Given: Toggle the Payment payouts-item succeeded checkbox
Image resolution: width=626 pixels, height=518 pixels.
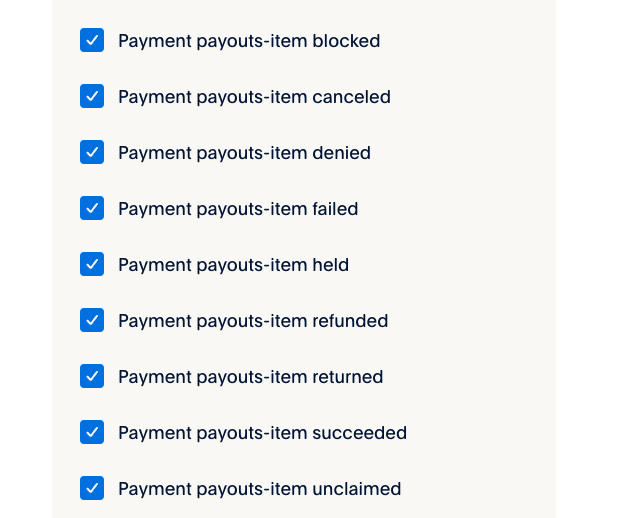Looking at the screenshot, I should (x=92, y=432).
